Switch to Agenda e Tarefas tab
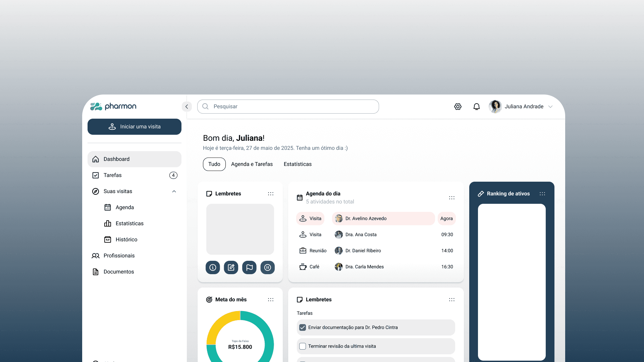 click(x=252, y=164)
